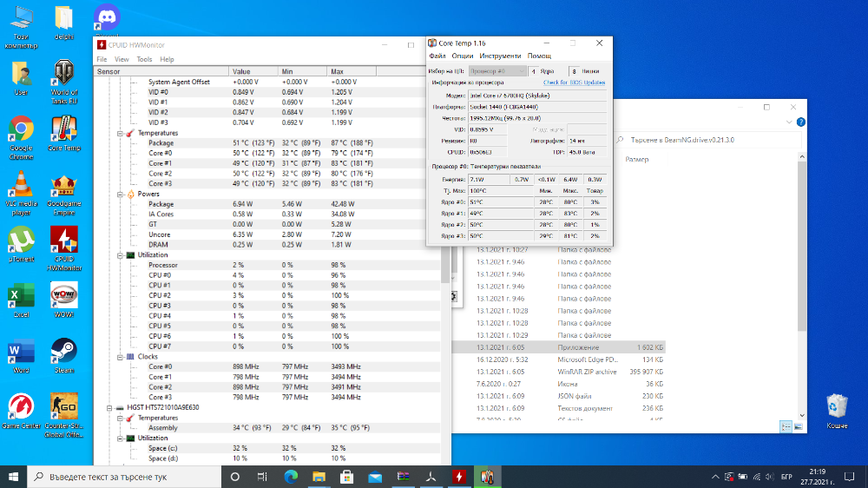This screenshot has height=488, width=868.
Task: Select the WOW! desktop shortcut
Action: [x=63, y=300]
